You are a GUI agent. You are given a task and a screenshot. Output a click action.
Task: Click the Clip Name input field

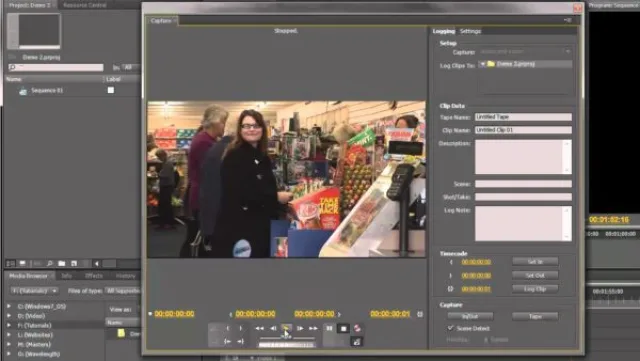pyautogui.click(x=523, y=130)
